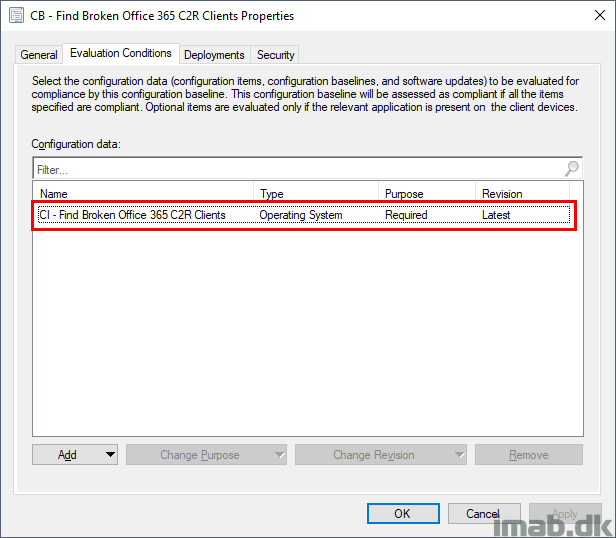Sort list by Purpose column header
This screenshot has width=616, height=538.
click(x=427, y=194)
